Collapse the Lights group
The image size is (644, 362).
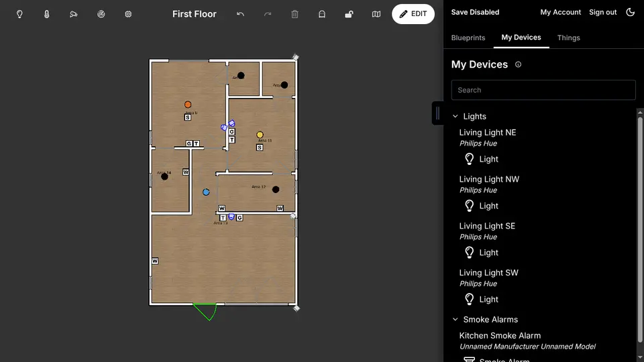455,117
